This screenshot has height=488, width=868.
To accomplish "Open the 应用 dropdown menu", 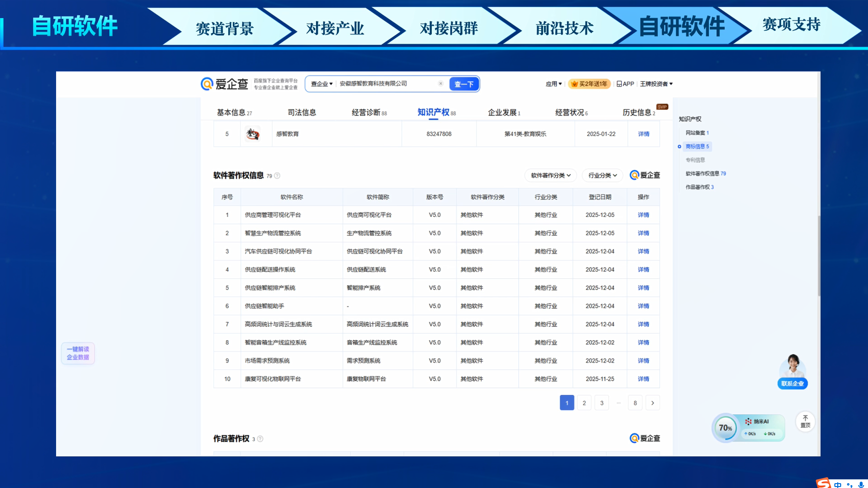I will point(553,84).
